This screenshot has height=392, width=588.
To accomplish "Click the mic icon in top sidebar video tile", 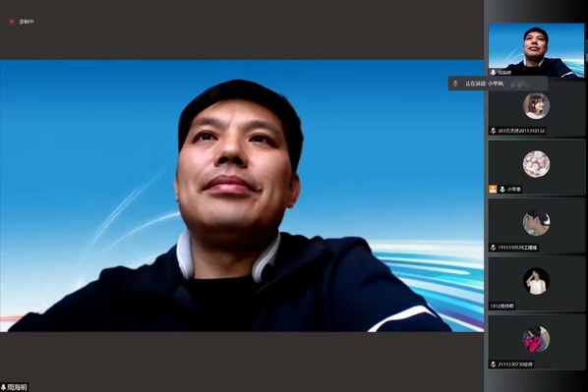I will pos(494,73).
